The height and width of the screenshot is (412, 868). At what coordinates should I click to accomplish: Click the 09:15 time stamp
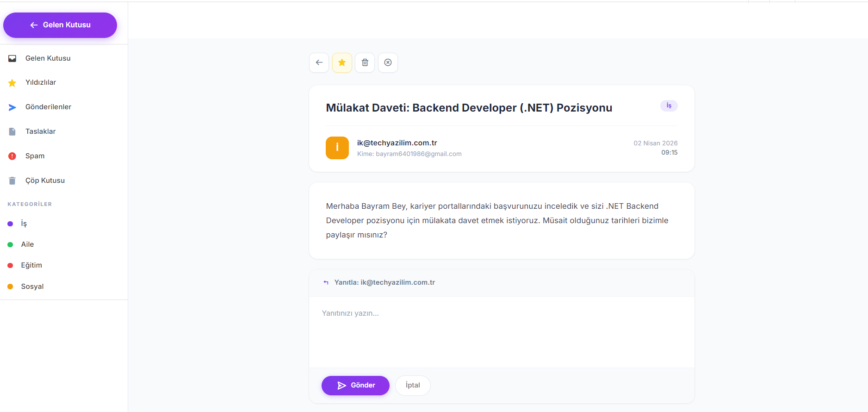[670, 152]
